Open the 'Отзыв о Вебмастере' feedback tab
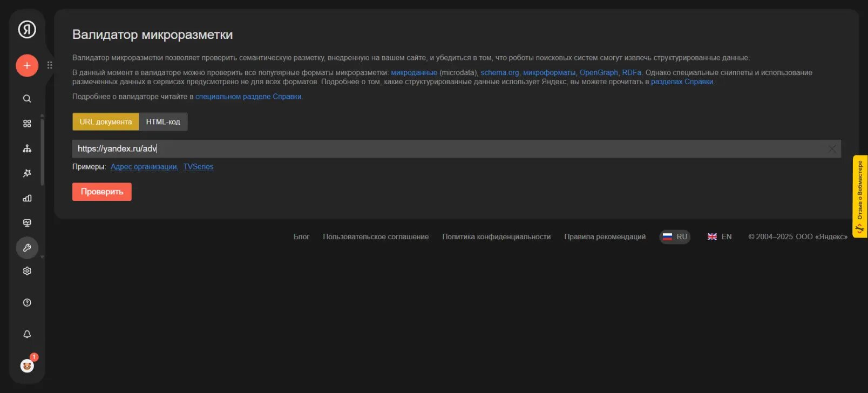 point(859,196)
